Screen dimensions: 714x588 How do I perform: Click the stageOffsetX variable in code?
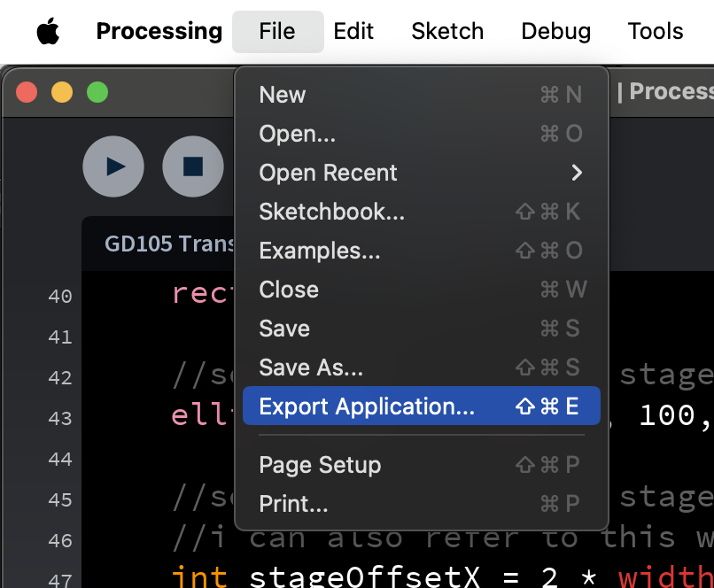(x=365, y=577)
